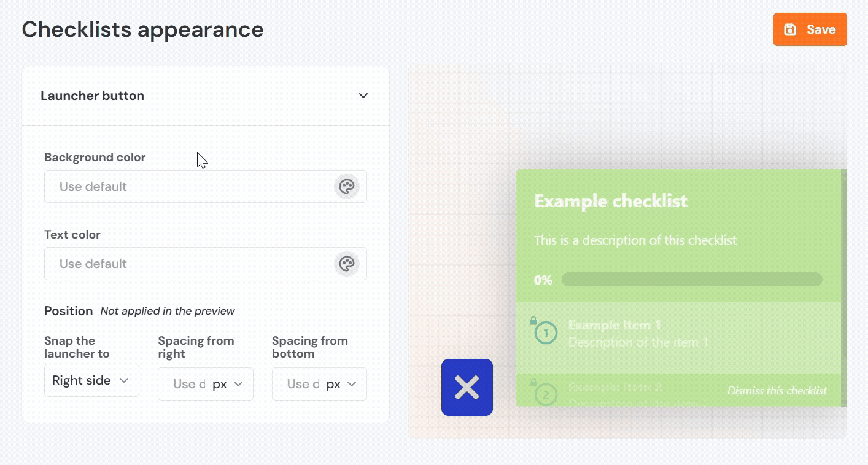The height and width of the screenshot is (465, 868).
Task: Open spacing from bottom unit dropdown
Action: [342, 384]
